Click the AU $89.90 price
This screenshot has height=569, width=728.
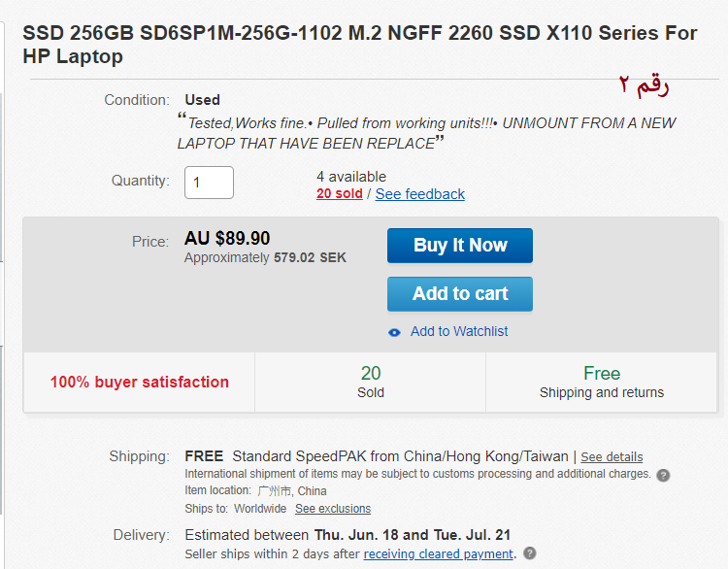pyautogui.click(x=227, y=239)
